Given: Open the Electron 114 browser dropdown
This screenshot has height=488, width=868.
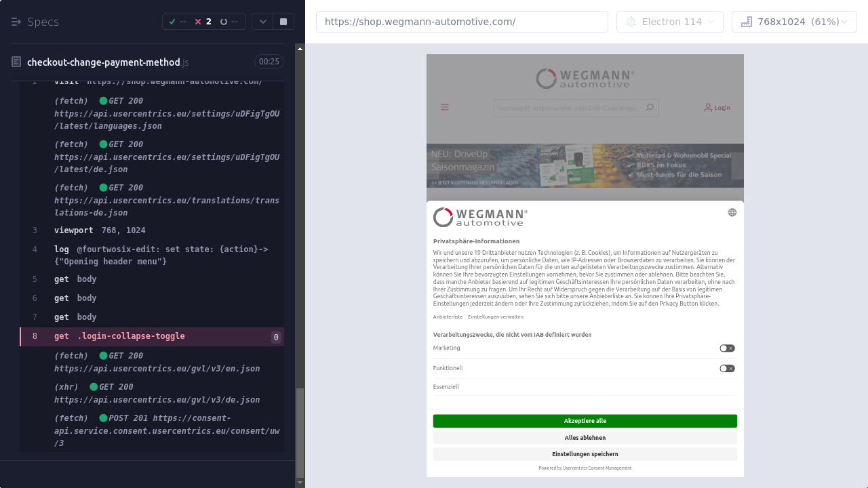Looking at the screenshot, I should [669, 22].
